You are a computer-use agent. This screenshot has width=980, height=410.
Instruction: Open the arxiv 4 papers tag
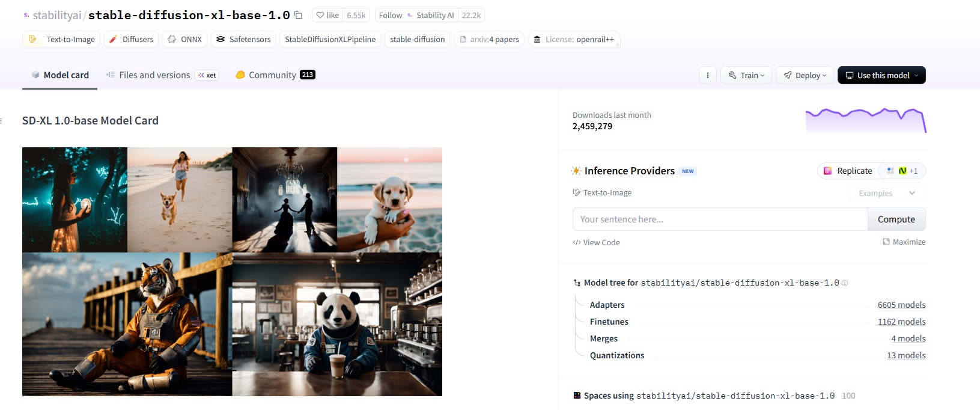click(x=489, y=39)
